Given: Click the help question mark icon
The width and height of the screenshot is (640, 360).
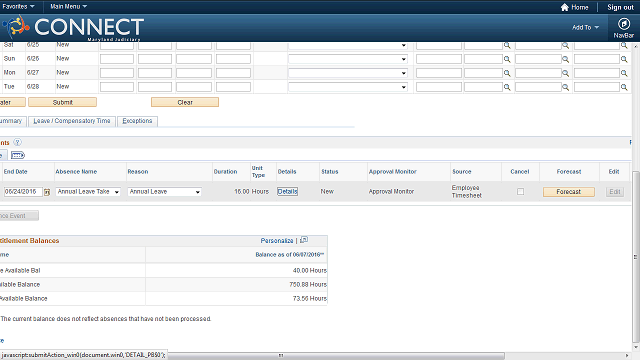Looking at the screenshot, I should 17,142.
